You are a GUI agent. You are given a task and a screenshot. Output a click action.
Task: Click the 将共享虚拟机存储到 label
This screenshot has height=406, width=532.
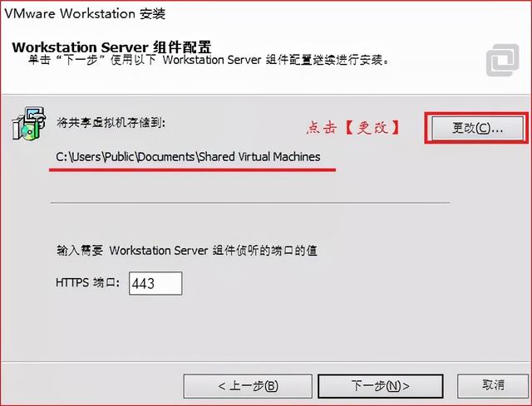coord(111,122)
